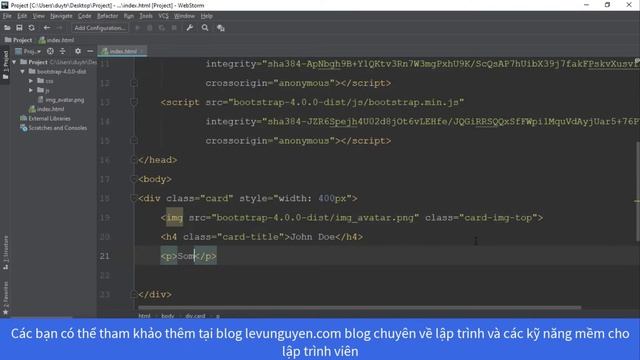Collapse the Project root tree node
The image size is (640, 360).
click(x=15, y=62)
